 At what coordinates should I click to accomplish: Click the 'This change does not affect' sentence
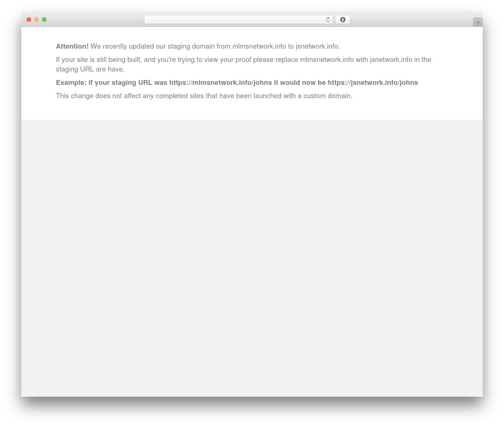(x=204, y=96)
